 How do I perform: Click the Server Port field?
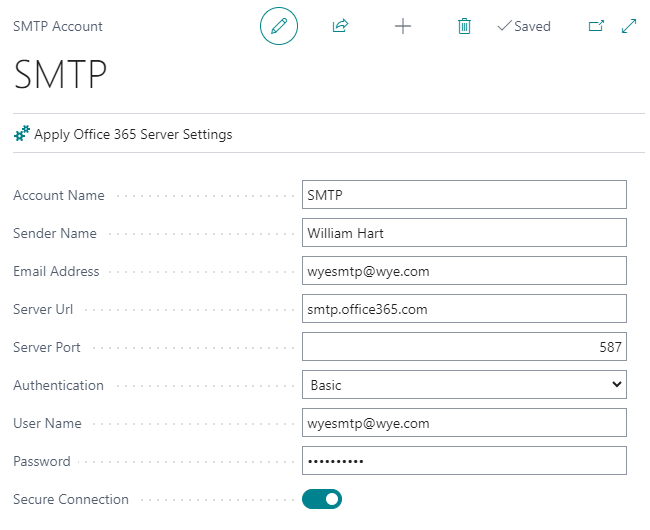pos(464,347)
